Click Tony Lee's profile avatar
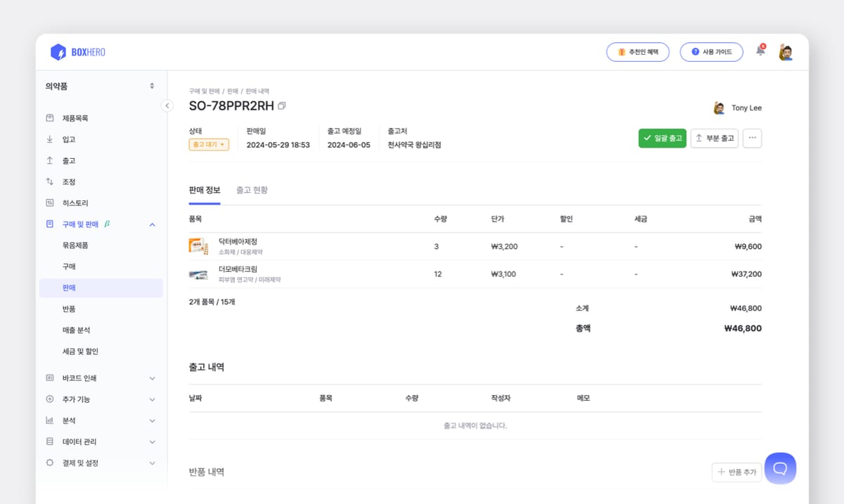The image size is (844, 504). coord(720,107)
